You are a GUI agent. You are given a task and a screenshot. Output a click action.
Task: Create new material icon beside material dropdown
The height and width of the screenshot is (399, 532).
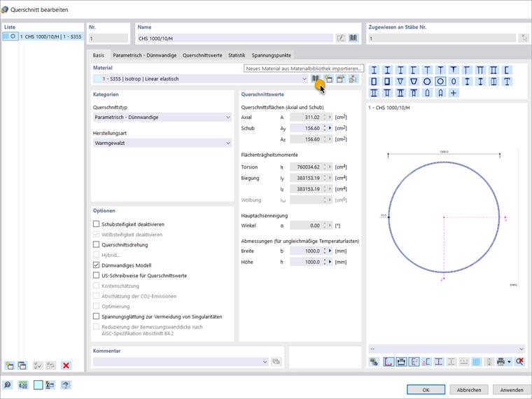328,79
